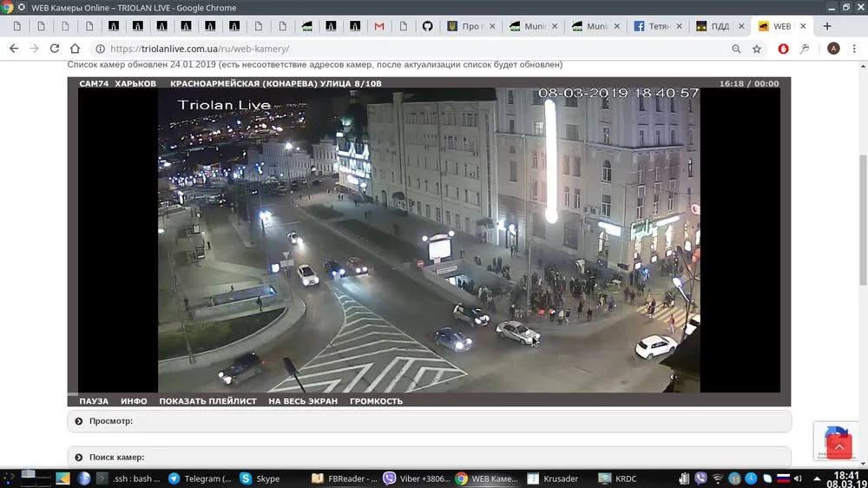Image resolution: width=868 pixels, height=488 pixels.
Task: Click the red scroll-to-top arrow button
Action: (838, 446)
